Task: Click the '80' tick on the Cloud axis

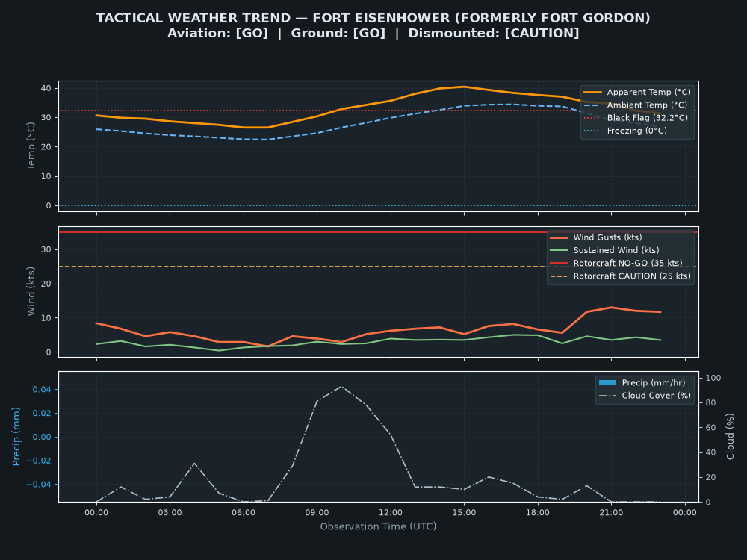Action: 711,403
